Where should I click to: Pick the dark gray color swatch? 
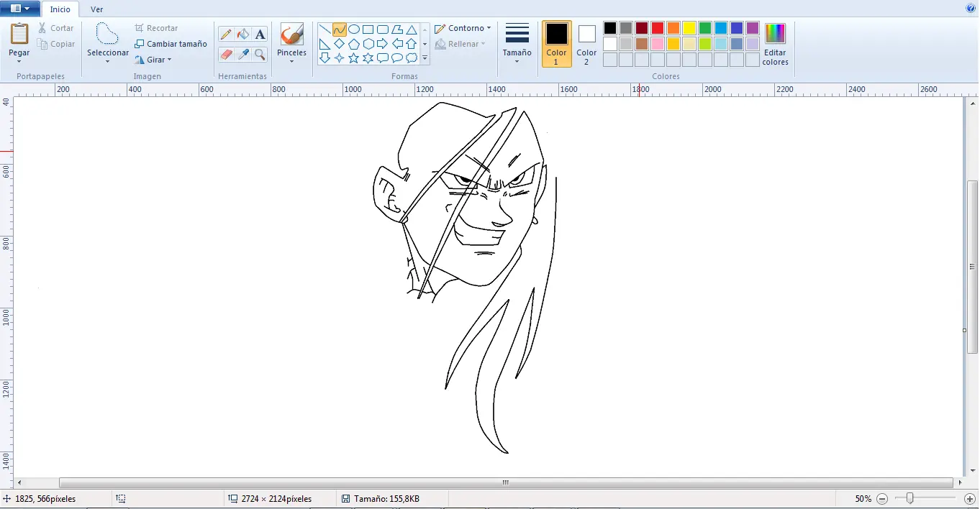[626, 28]
